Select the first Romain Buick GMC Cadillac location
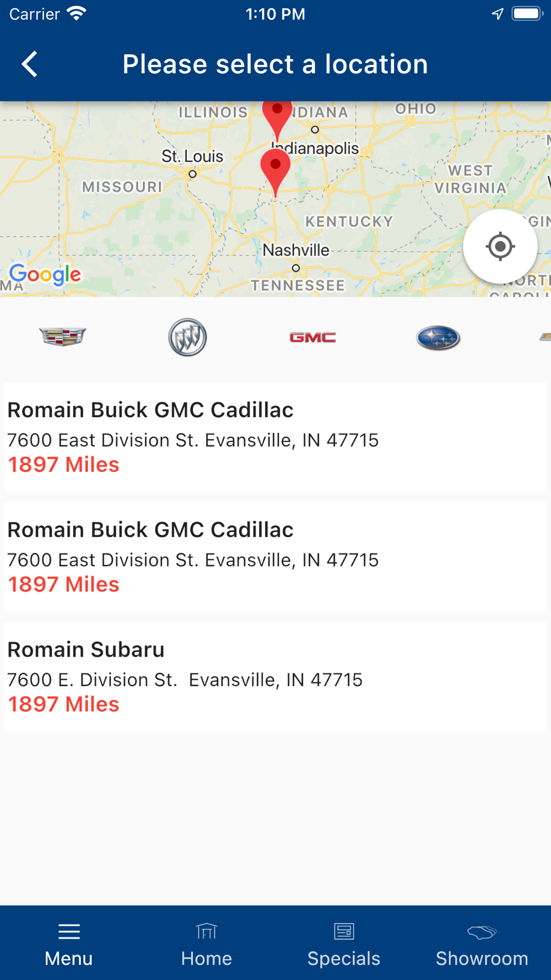The height and width of the screenshot is (980, 551). [x=275, y=437]
